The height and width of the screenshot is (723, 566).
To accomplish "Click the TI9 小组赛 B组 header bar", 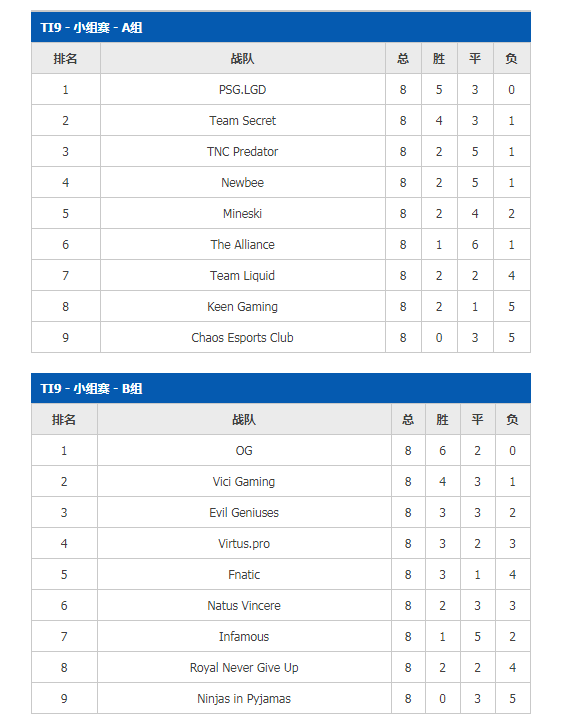I will 281,388.
